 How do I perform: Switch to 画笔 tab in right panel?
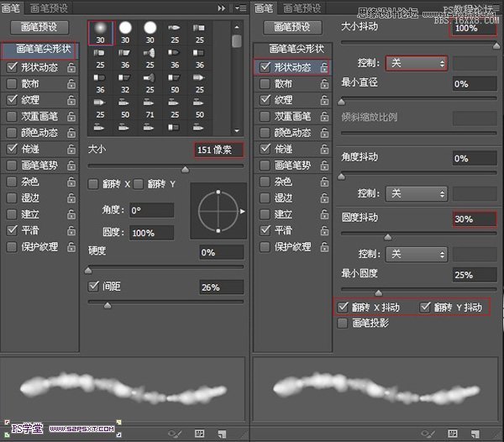click(264, 8)
